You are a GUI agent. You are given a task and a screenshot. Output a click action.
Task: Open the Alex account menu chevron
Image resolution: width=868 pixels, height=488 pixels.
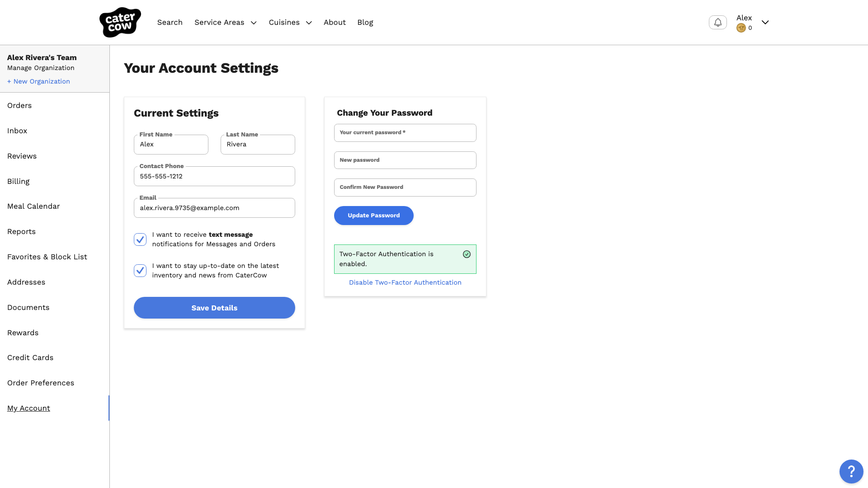pyautogui.click(x=765, y=22)
